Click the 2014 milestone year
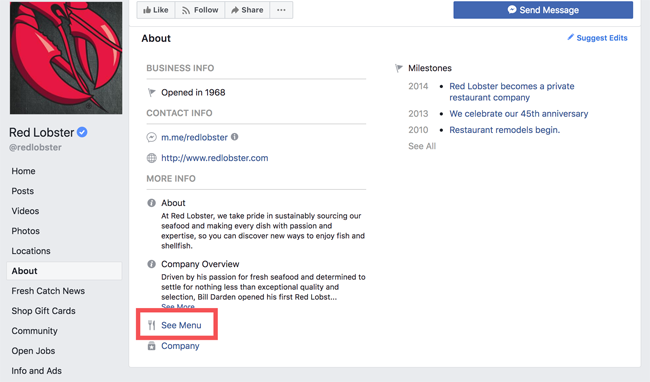Viewport: 650px width, 382px height. pyautogui.click(x=418, y=86)
